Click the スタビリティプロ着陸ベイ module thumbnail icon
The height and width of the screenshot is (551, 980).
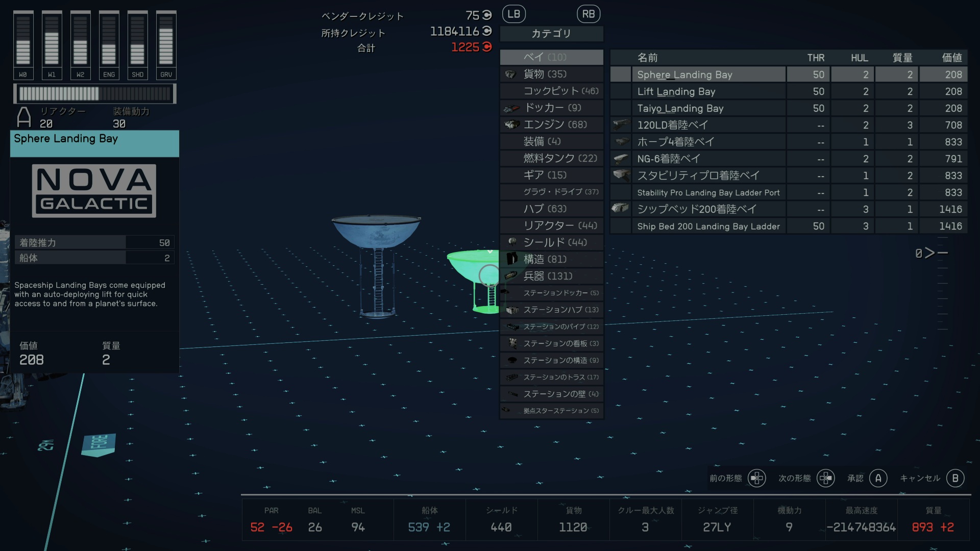621,176
